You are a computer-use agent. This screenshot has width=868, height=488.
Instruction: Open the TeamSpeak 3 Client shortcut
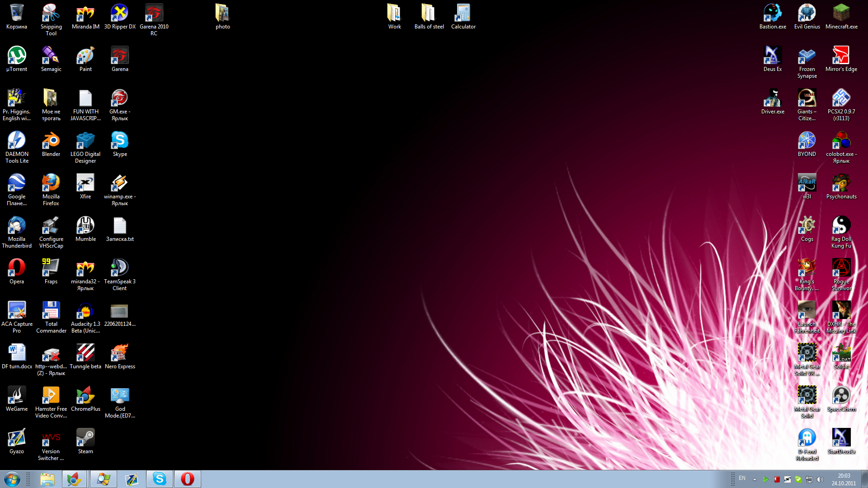tap(120, 268)
